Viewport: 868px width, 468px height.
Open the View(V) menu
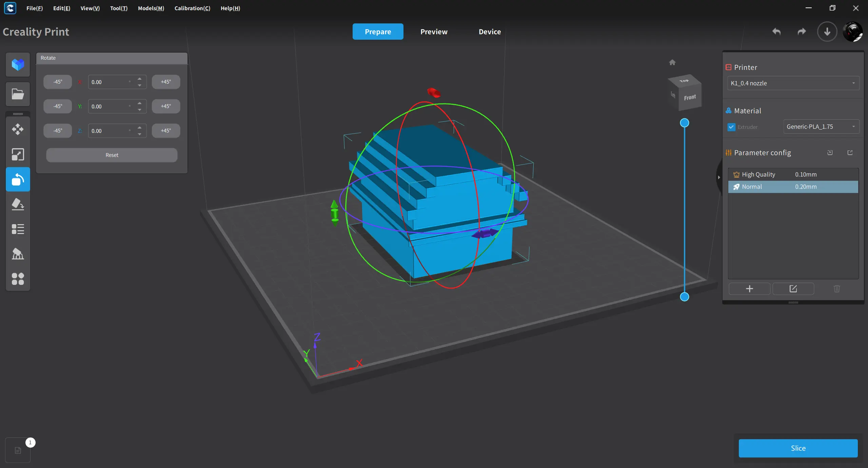tap(90, 8)
